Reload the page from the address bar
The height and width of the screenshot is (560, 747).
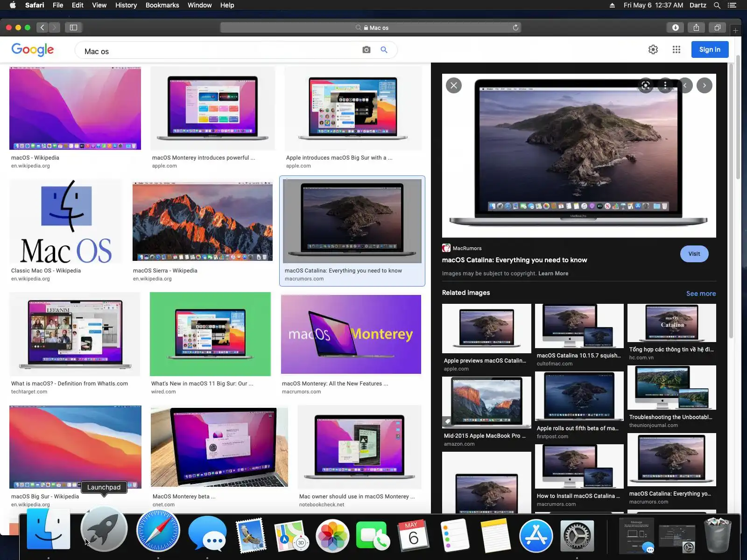515,28
